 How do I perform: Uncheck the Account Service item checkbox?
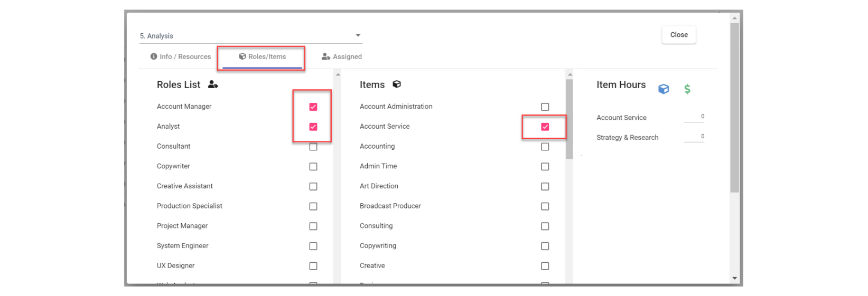pyautogui.click(x=545, y=127)
